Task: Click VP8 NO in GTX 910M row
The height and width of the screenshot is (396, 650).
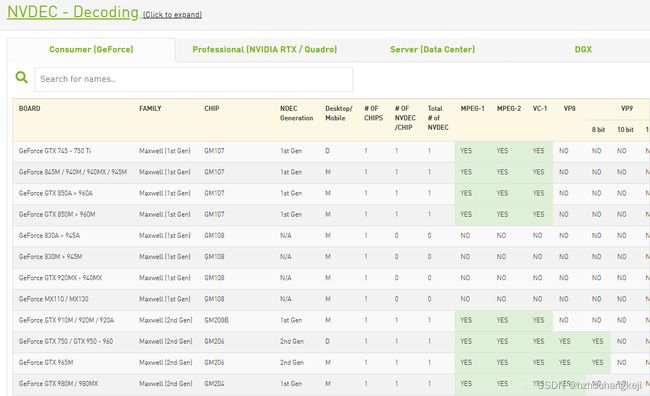Action: click(x=564, y=320)
